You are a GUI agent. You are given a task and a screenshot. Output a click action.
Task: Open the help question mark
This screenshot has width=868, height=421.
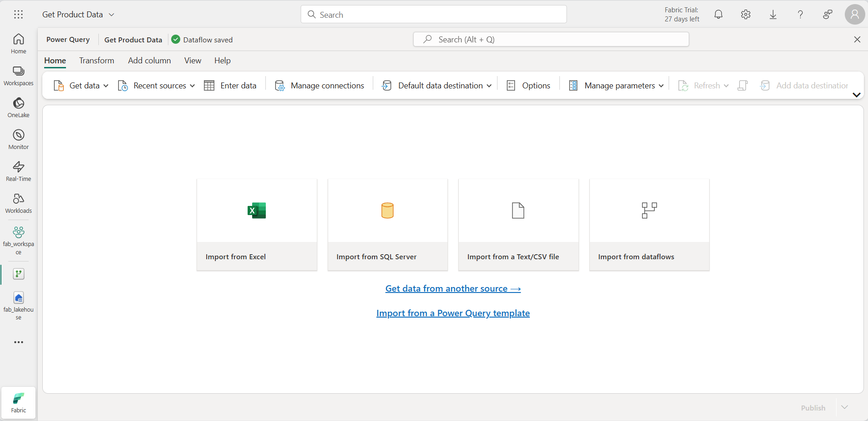pyautogui.click(x=800, y=15)
